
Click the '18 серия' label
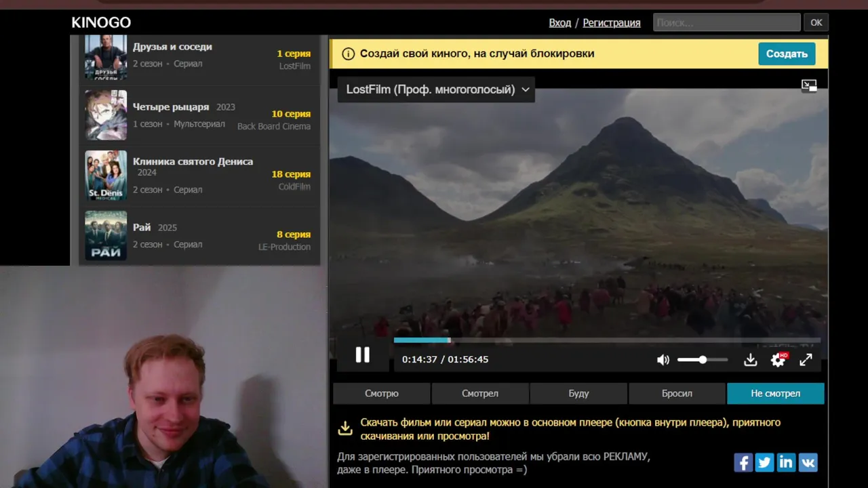click(291, 174)
